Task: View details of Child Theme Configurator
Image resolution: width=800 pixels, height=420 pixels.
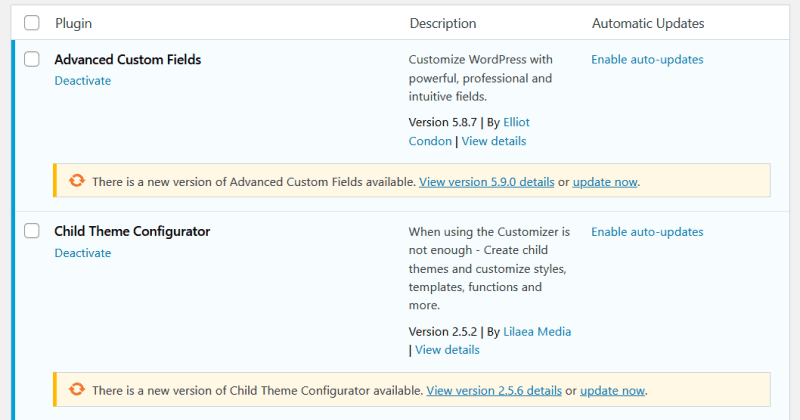Action: (x=447, y=350)
